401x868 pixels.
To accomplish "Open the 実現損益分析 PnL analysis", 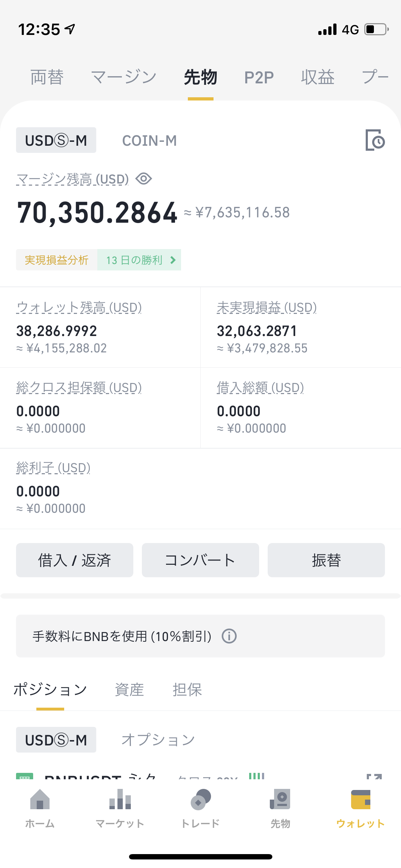I will (x=57, y=260).
